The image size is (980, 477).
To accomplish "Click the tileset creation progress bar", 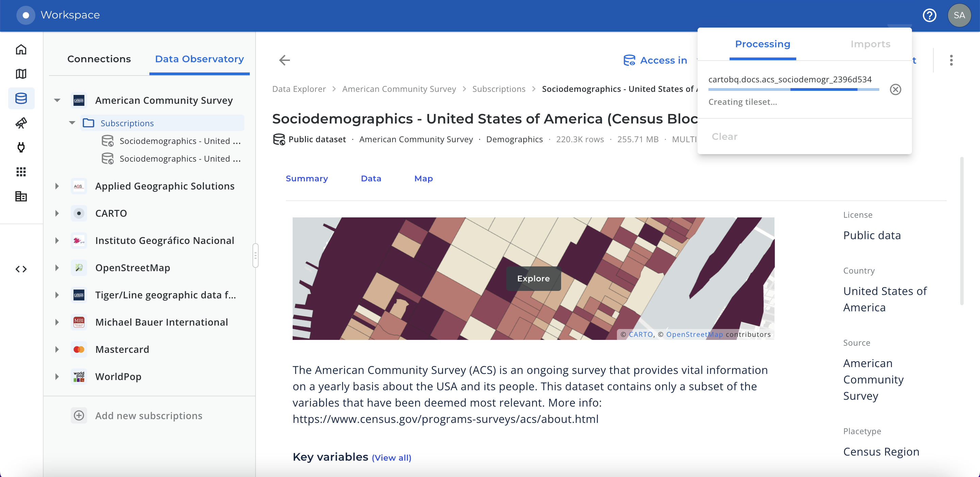I will tap(794, 89).
